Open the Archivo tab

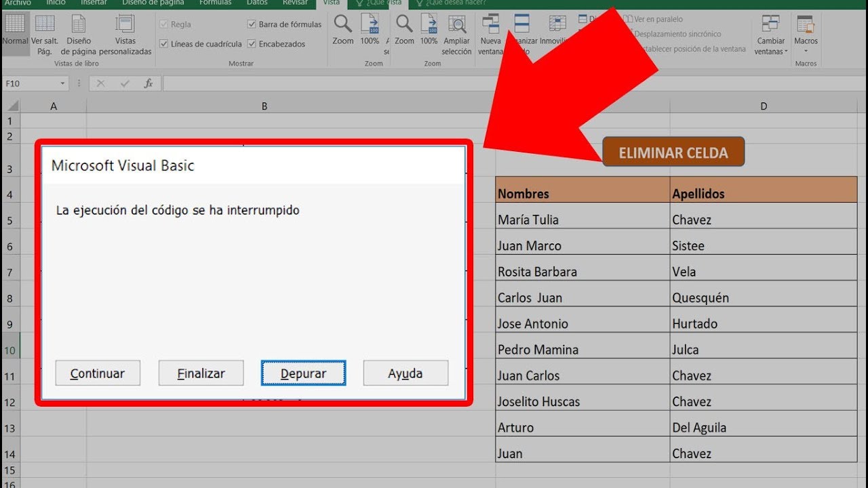point(18,3)
